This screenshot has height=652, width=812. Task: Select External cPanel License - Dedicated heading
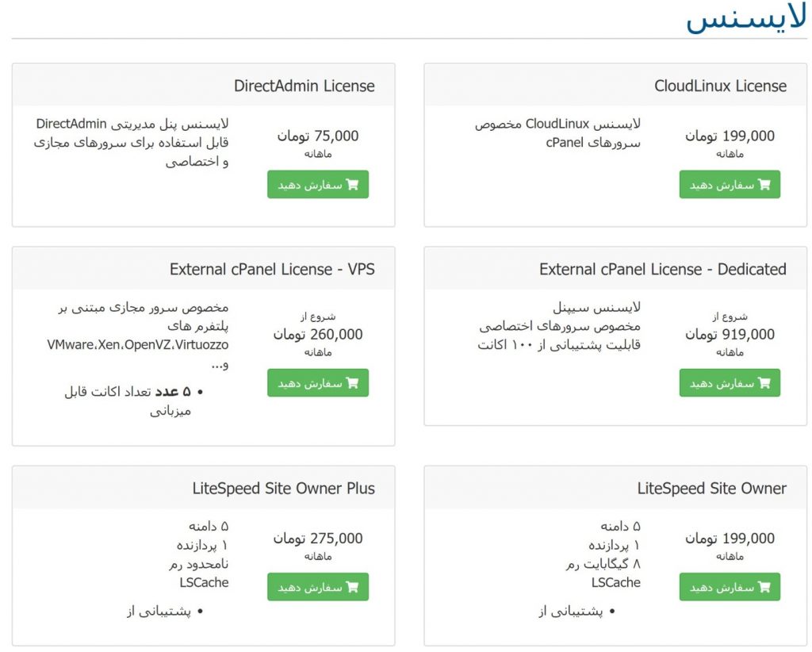(662, 269)
